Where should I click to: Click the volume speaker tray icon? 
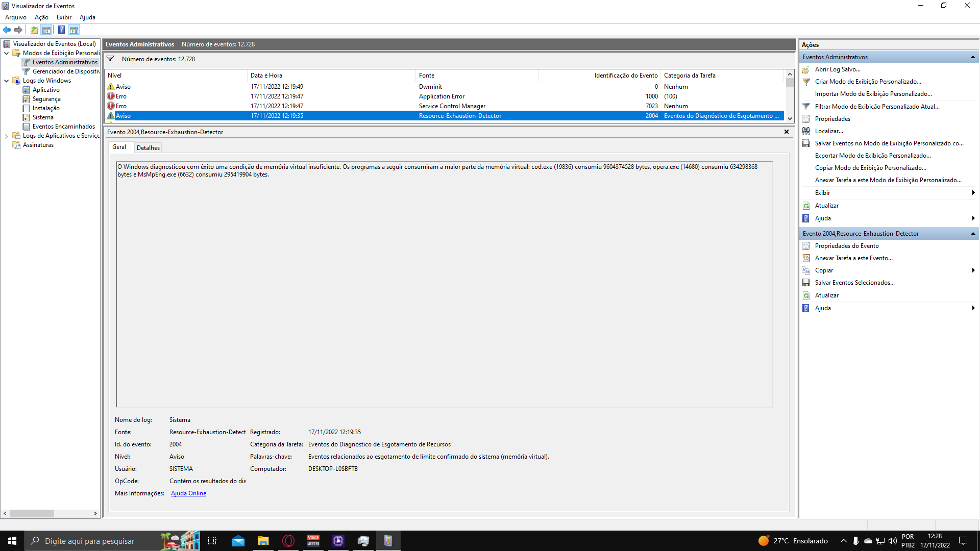(x=893, y=541)
